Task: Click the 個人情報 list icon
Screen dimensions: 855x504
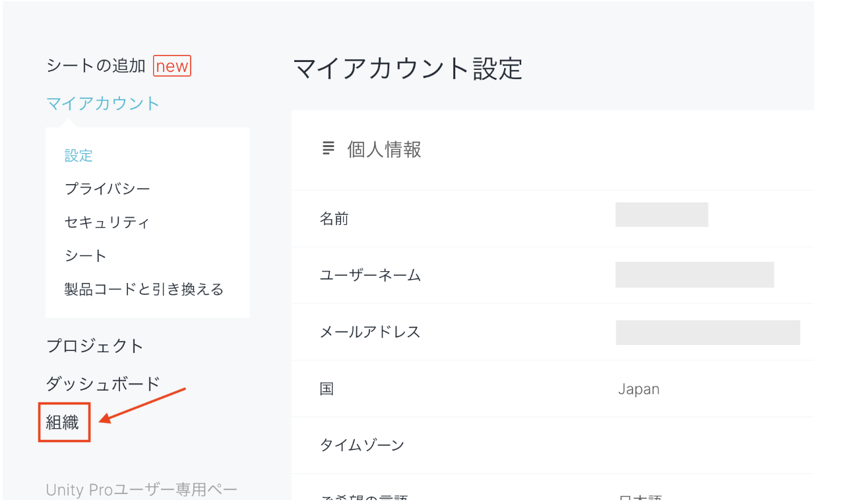Action: pos(328,148)
